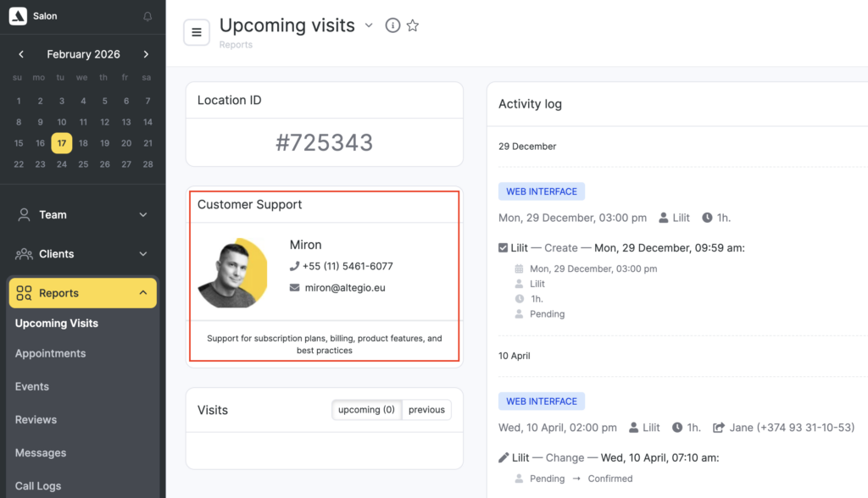This screenshot has height=498, width=868.
Task: Select the upcoming (0) visits toggle
Action: (366, 410)
